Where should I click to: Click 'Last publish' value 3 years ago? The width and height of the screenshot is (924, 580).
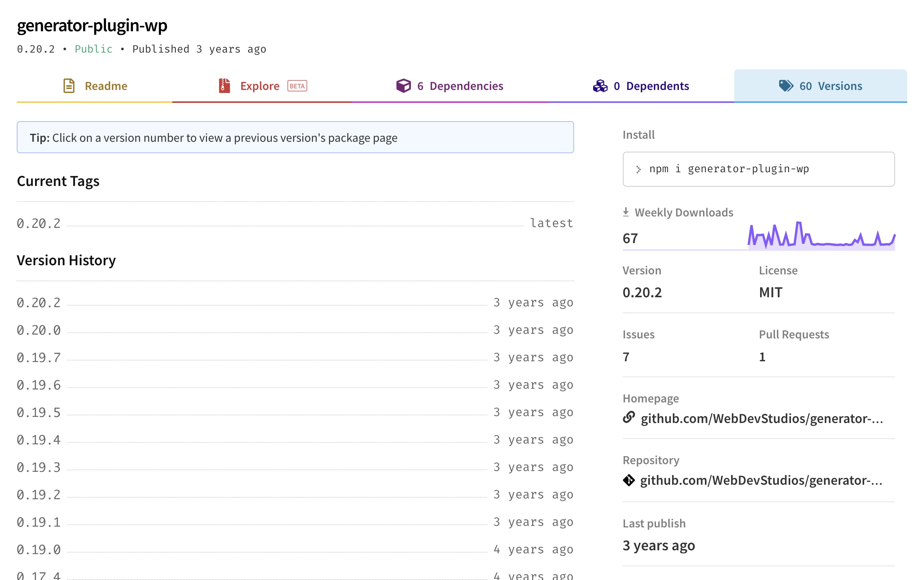click(658, 545)
